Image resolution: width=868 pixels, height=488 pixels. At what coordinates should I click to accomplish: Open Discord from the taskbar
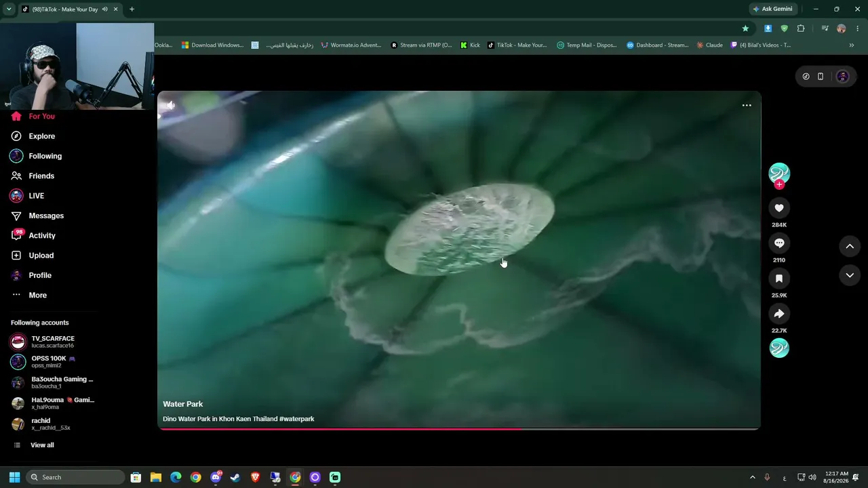[216, 477]
